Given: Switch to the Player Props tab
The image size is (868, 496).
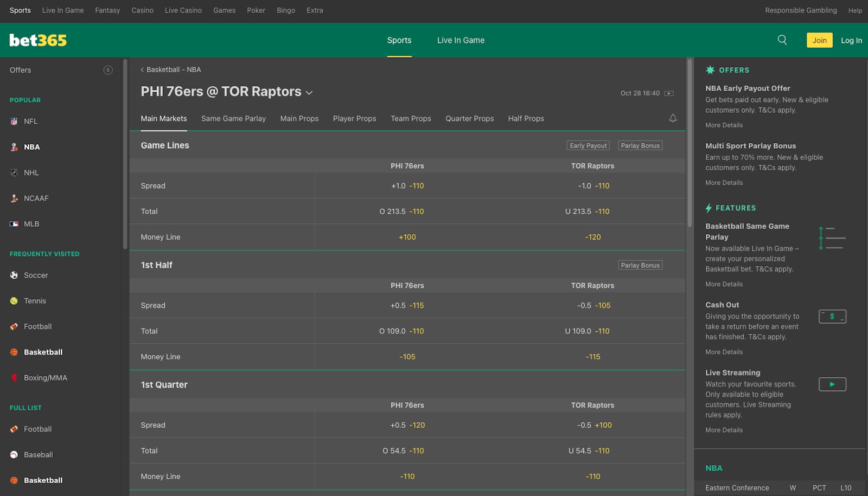Looking at the screenshot, I should point(354,118).
